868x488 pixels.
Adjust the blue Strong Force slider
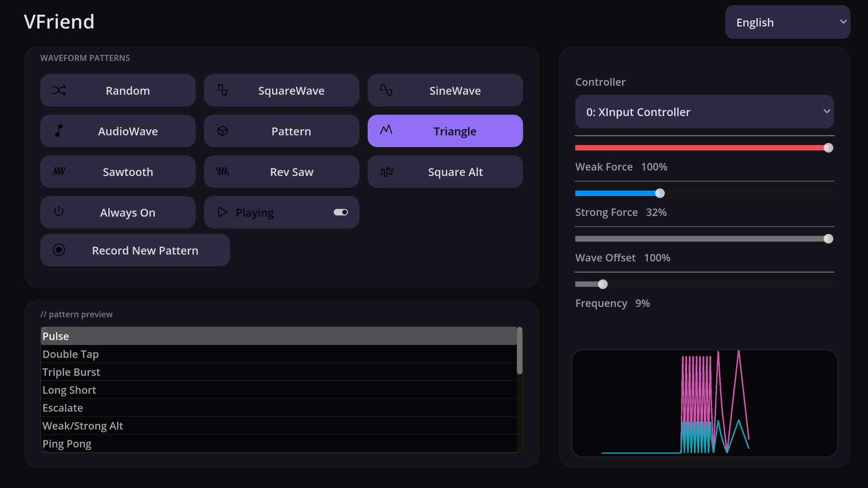coord(704,193)
